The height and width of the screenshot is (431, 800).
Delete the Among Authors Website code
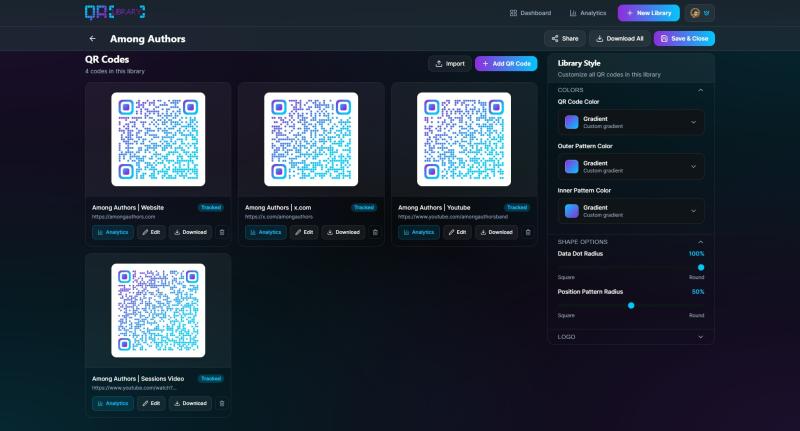pos(222,232)
